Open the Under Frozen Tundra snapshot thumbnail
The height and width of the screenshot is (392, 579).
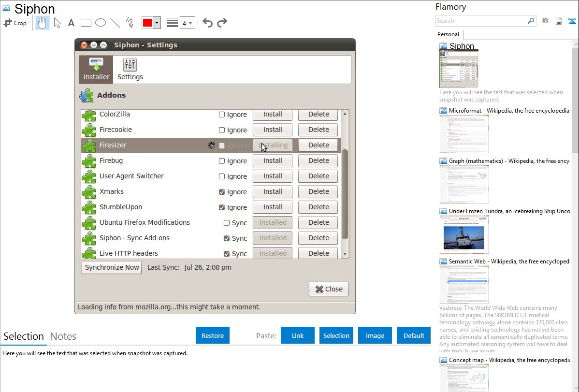464,234
